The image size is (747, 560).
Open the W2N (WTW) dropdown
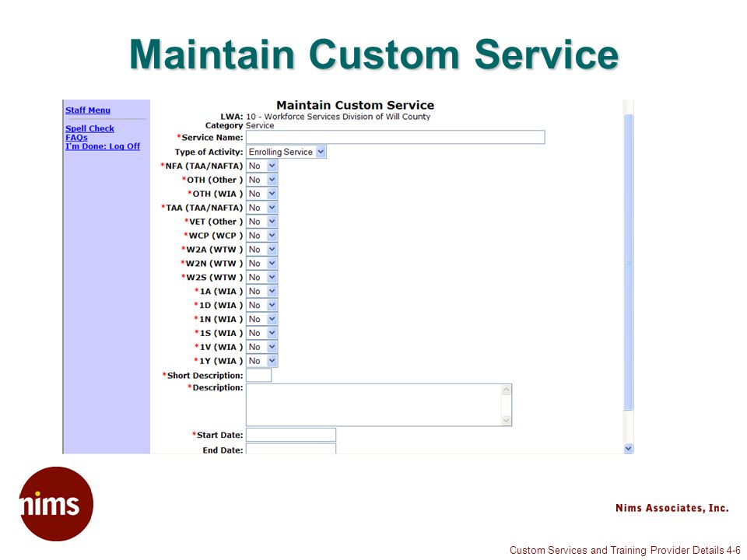coord(261,264)
